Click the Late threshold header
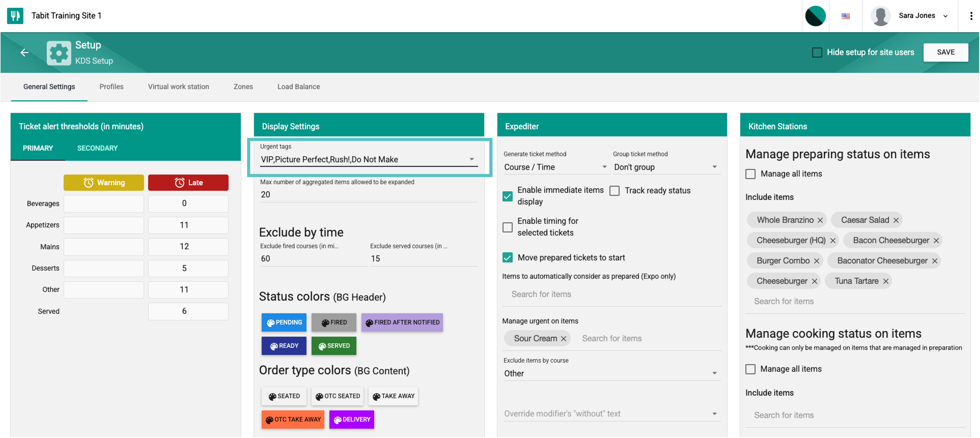Image resolution: width=980 pixels, height=438 pixels. coord(188,183)
